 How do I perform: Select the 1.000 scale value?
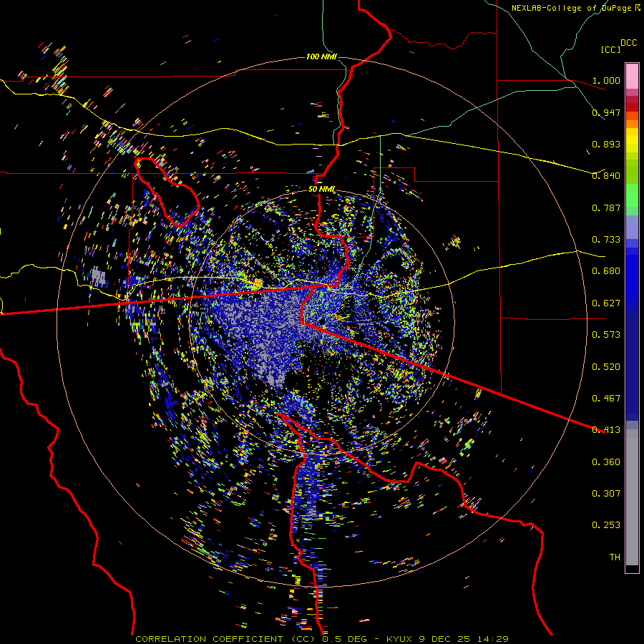pos(606,80)
